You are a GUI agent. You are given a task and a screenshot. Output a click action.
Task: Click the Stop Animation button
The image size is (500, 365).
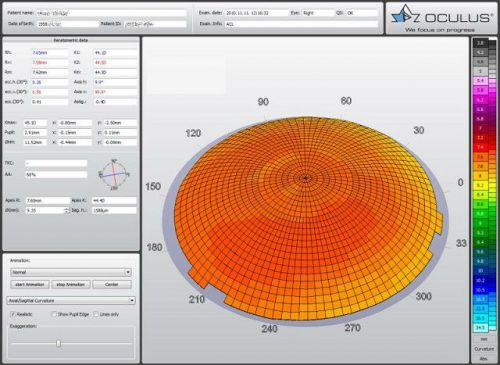click(70, 284)
